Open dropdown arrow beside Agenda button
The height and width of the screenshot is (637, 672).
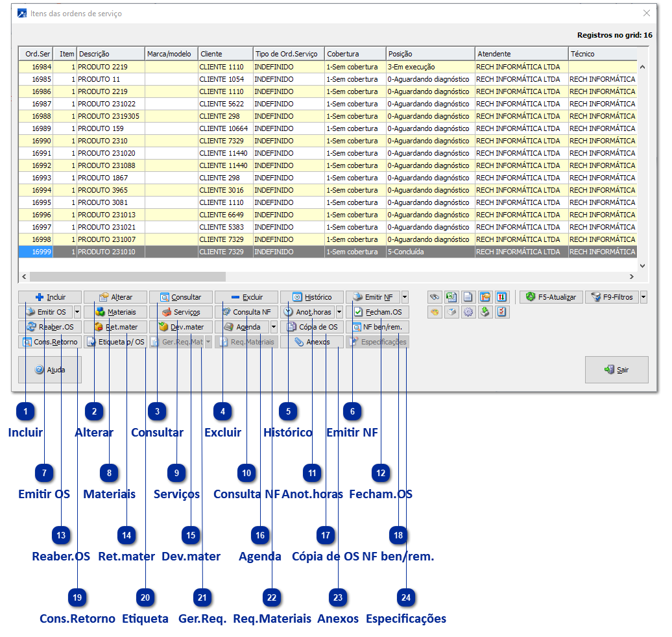pos(274,327)
